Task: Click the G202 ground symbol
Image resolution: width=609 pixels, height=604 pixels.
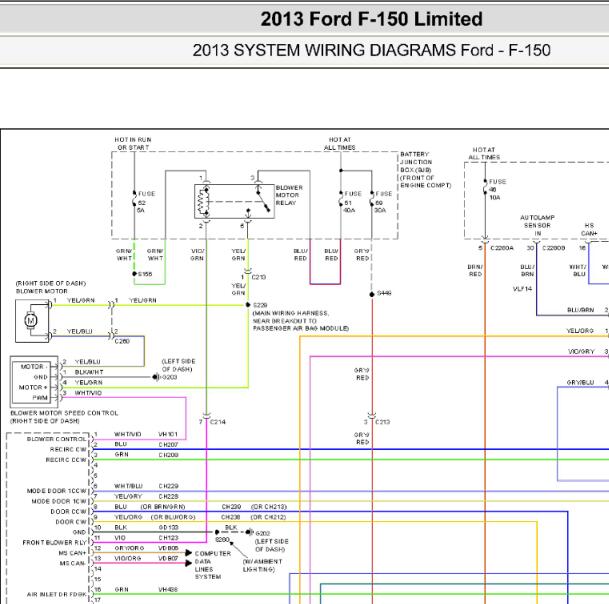Action: pos(249,532)
